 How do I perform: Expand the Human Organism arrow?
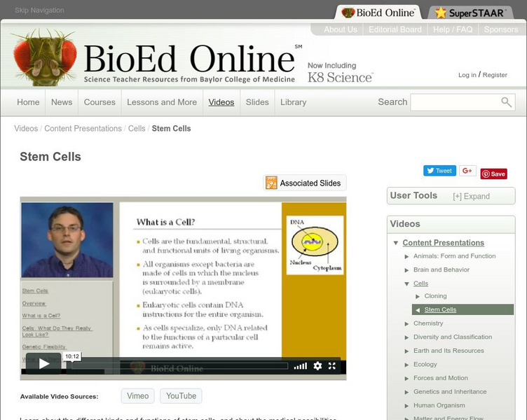406,406
